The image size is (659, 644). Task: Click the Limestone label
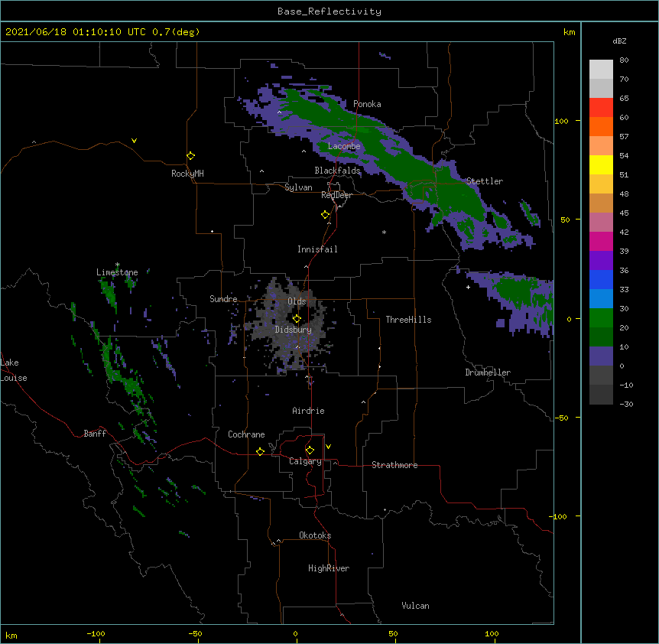click(x=117, y=272)
